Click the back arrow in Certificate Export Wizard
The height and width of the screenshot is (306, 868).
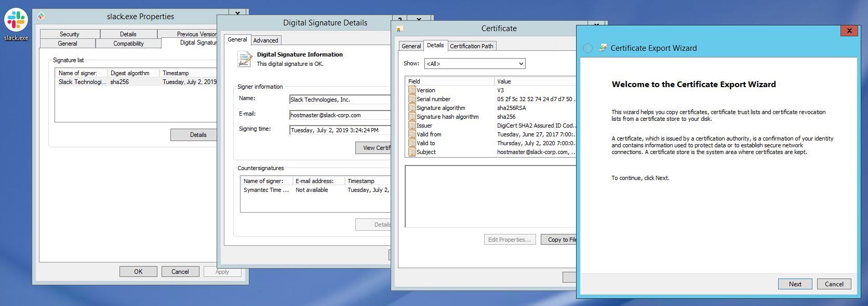tap(587, 48)
